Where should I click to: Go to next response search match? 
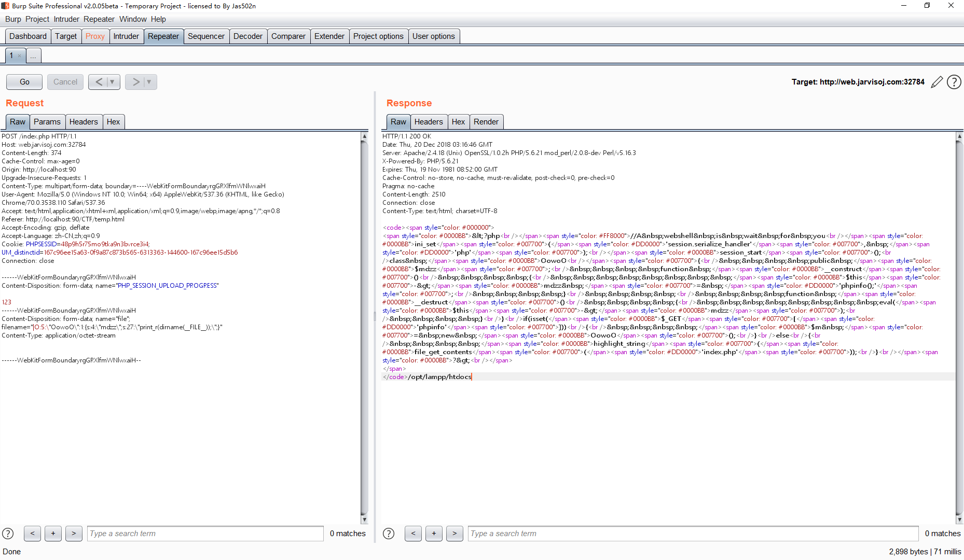(x=455, y=534)
